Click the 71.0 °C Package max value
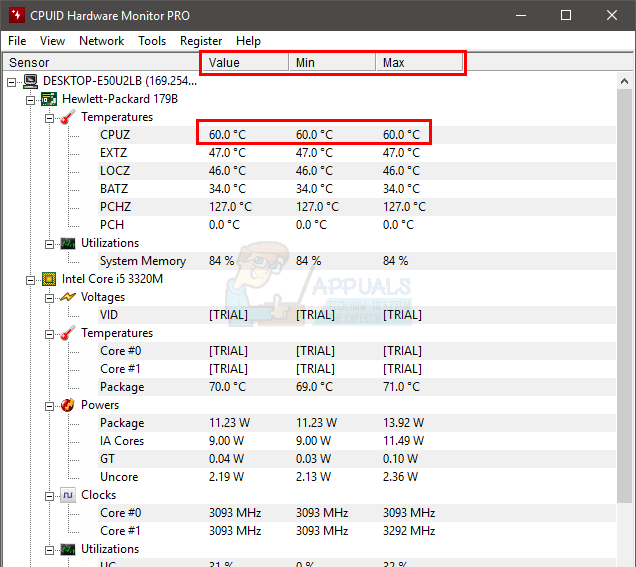The image size is (636, 567). (401, 387)
